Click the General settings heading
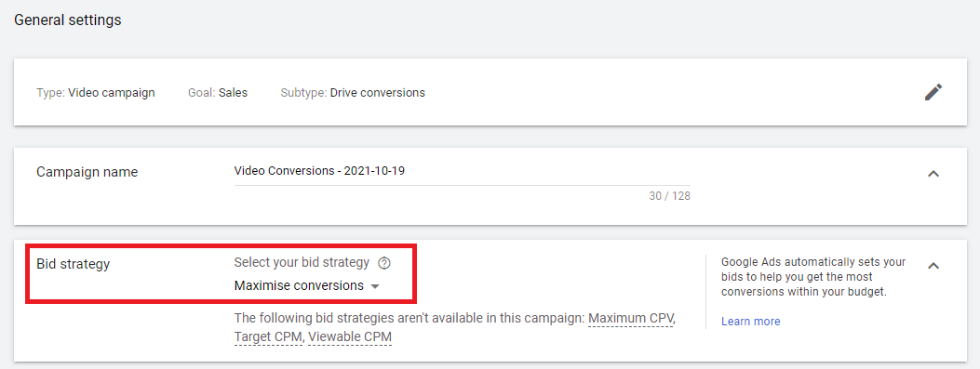 tap(68, 20)
